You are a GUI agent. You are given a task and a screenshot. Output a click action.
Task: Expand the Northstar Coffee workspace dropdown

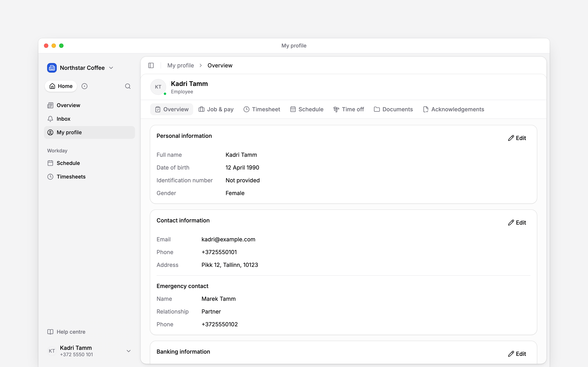111,68
